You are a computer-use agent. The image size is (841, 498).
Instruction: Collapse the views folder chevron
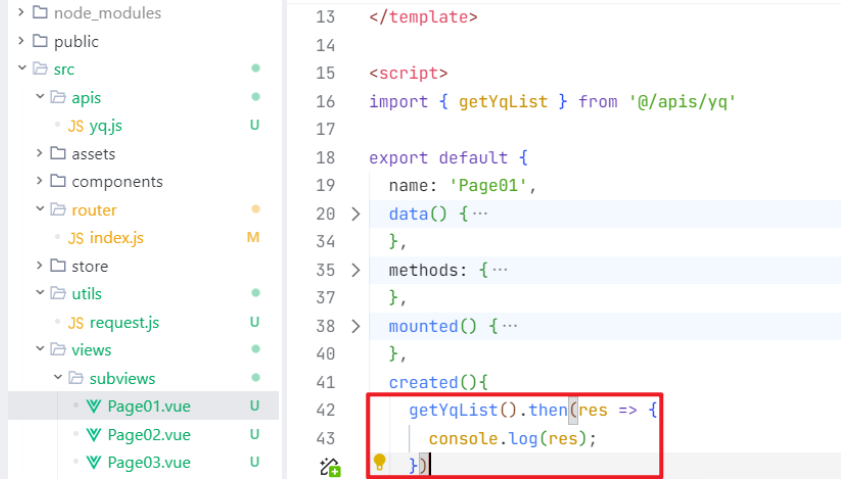pyautogui.click(x=40, y=349)
